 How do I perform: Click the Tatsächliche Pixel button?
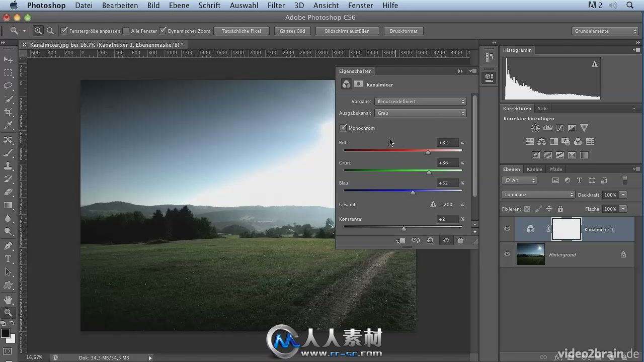pyautogui.click(x=242, y=31)
